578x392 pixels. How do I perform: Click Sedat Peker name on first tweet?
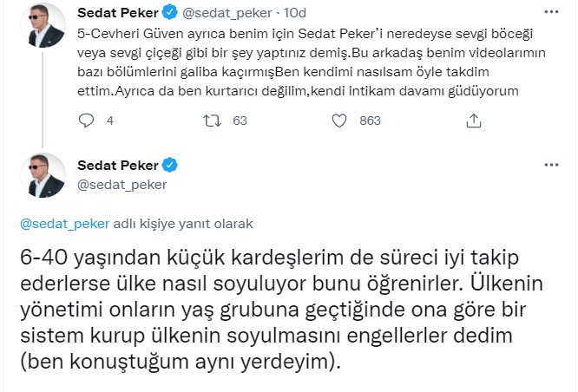[x=117, y=13]
